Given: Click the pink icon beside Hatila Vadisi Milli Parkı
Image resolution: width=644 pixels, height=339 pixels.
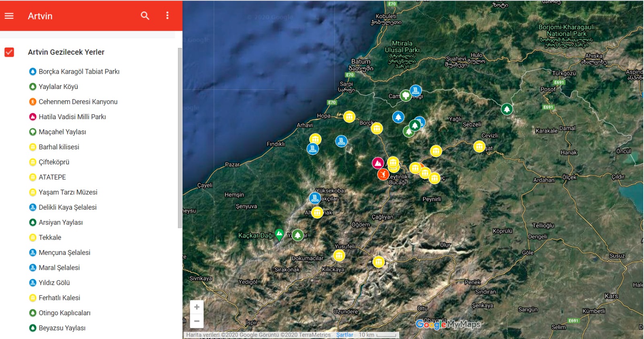Looking at the screenshot, I should click(x=33, y=117).
